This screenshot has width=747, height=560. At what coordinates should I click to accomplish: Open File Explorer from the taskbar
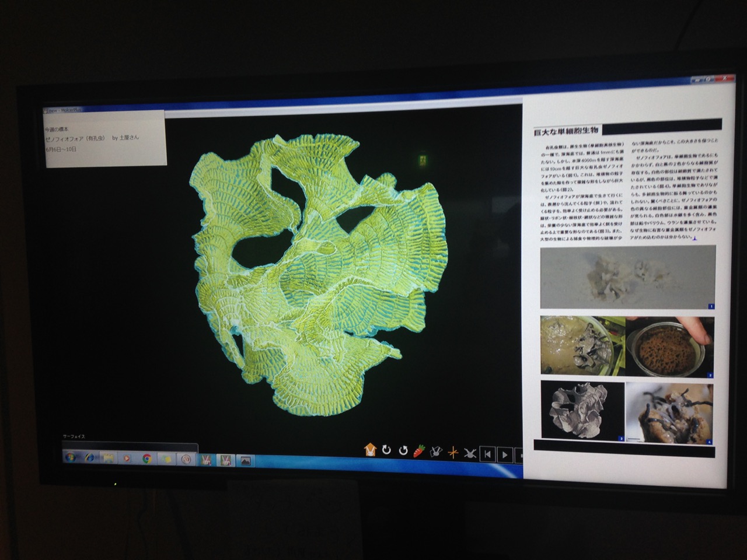(x=109, y=458)
